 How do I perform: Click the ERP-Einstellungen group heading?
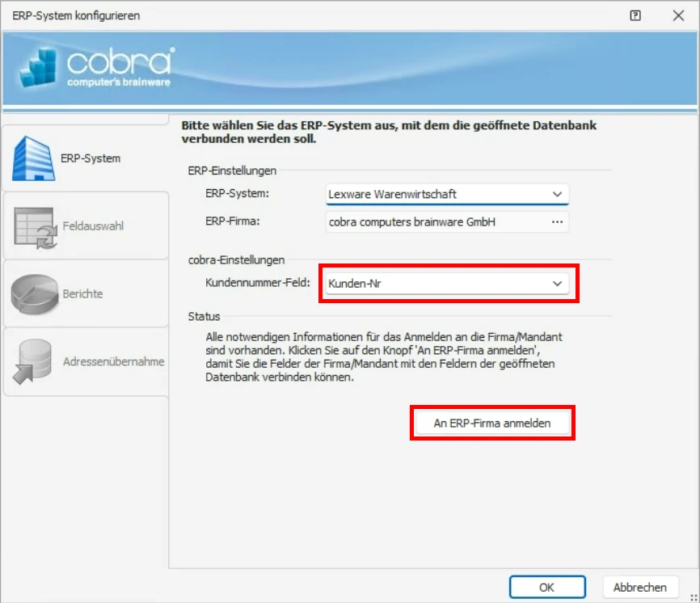(232, 171)
